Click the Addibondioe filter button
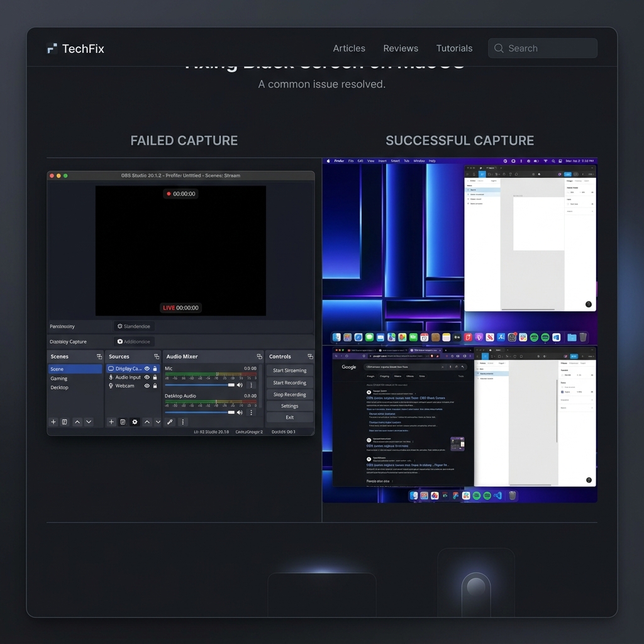644x644 pixels. click(134, 341)
